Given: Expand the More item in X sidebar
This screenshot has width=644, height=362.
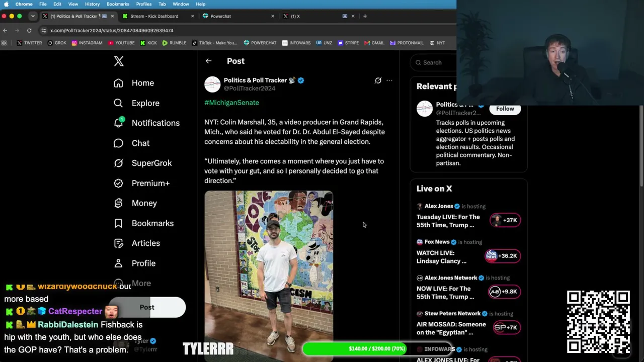Looking at the screenshot, I should pos(132,284).
